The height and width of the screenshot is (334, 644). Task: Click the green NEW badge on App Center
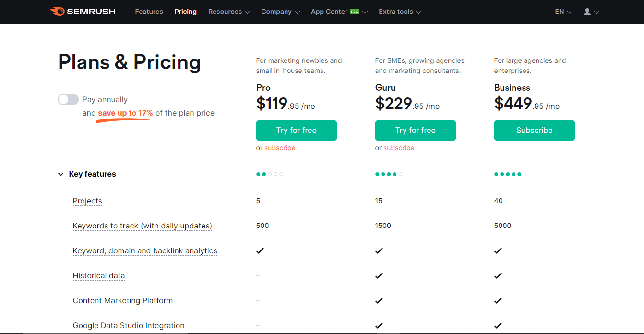tap(355, 12)
